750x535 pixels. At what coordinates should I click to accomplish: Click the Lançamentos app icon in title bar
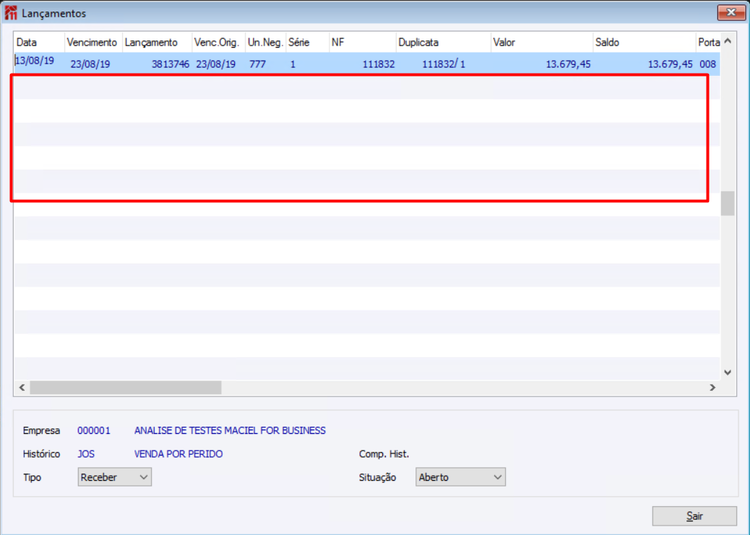coord(11,13)
